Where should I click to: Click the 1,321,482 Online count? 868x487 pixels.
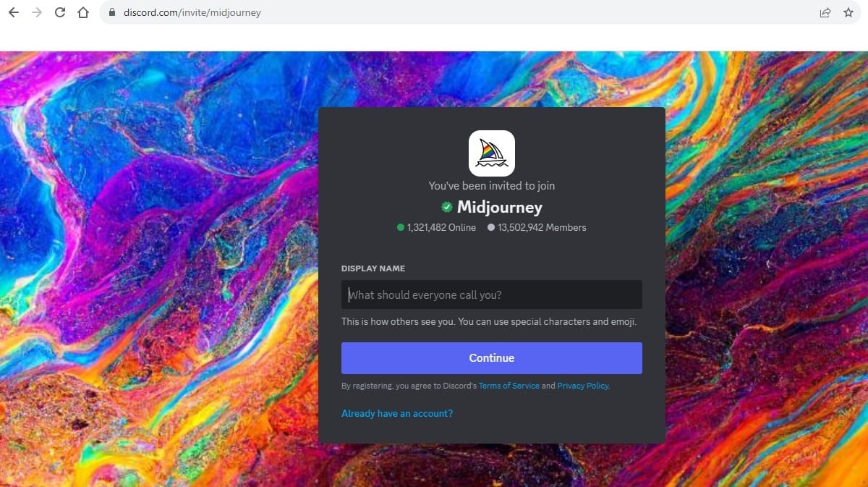click(x=441, y=227)
